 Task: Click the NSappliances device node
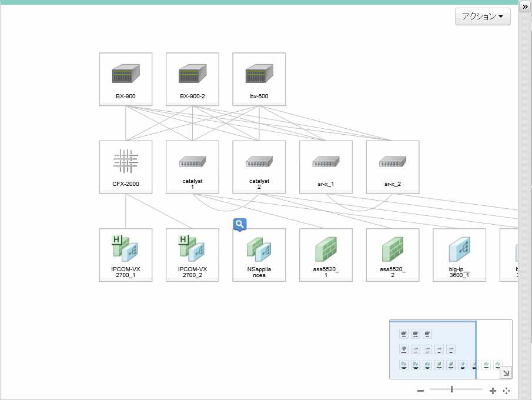[259, 255]
